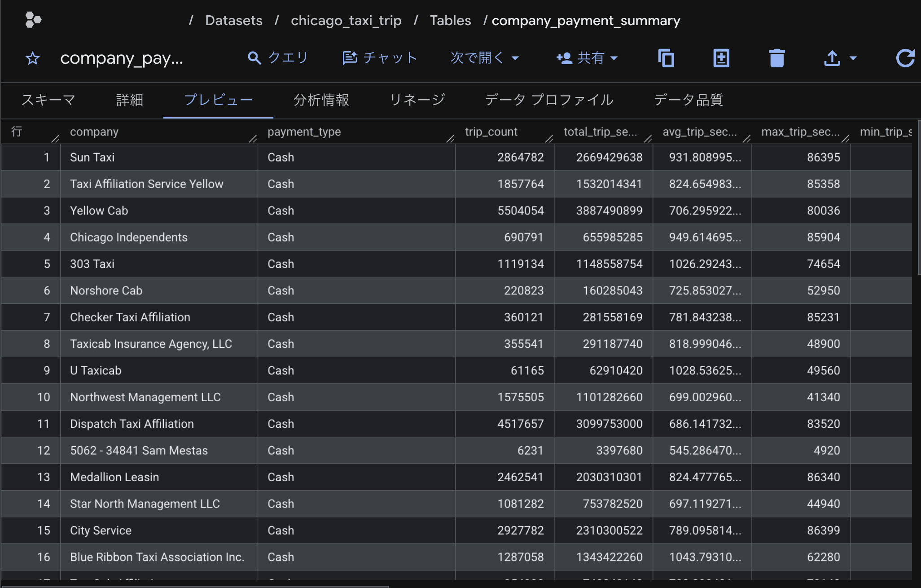
Task: Expand the export dropdown arrow
Action: (x=853, y=58)
